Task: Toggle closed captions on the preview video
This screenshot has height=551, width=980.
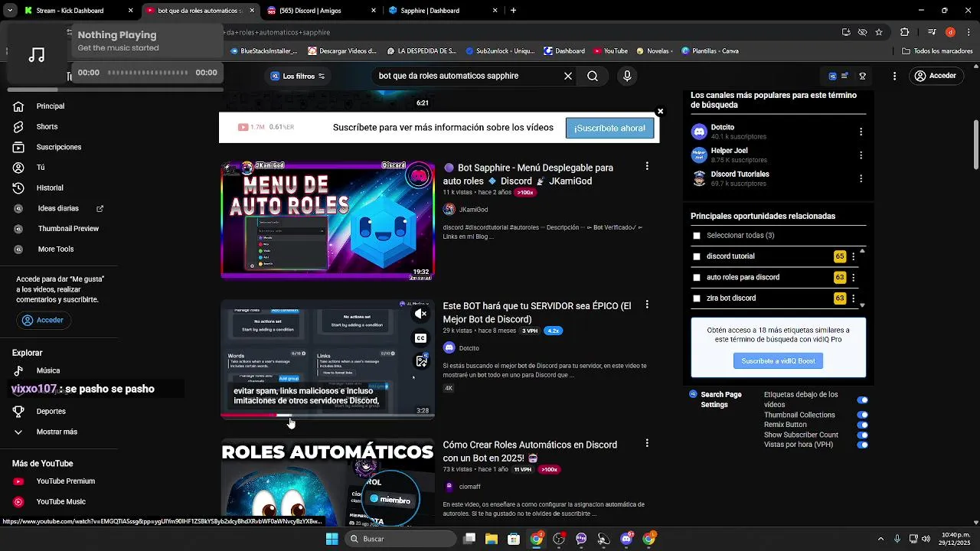Action: pos(421,337)
